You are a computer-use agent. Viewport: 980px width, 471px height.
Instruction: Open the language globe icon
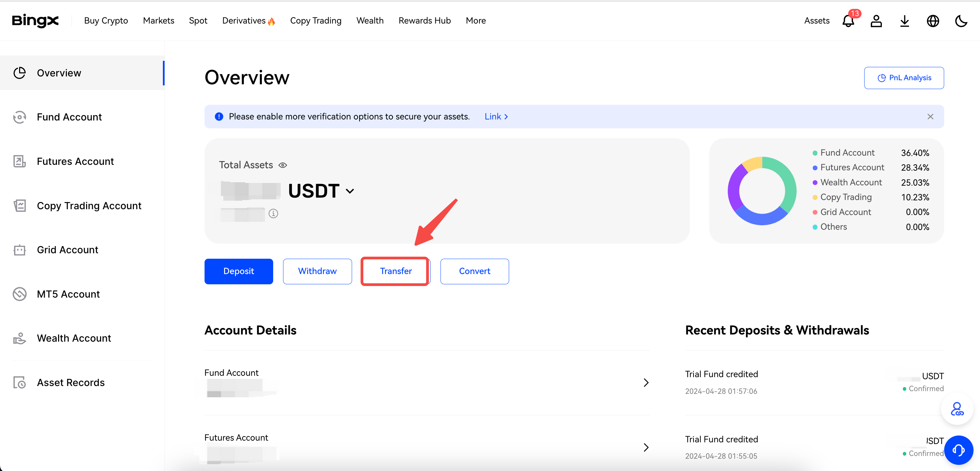point(933,20)
